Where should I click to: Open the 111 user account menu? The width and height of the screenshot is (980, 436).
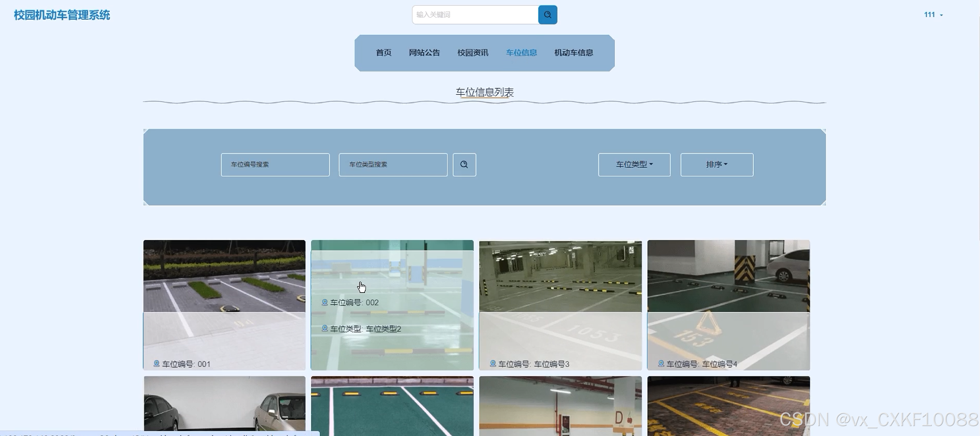pyautogui.click(x=933, y=15)
